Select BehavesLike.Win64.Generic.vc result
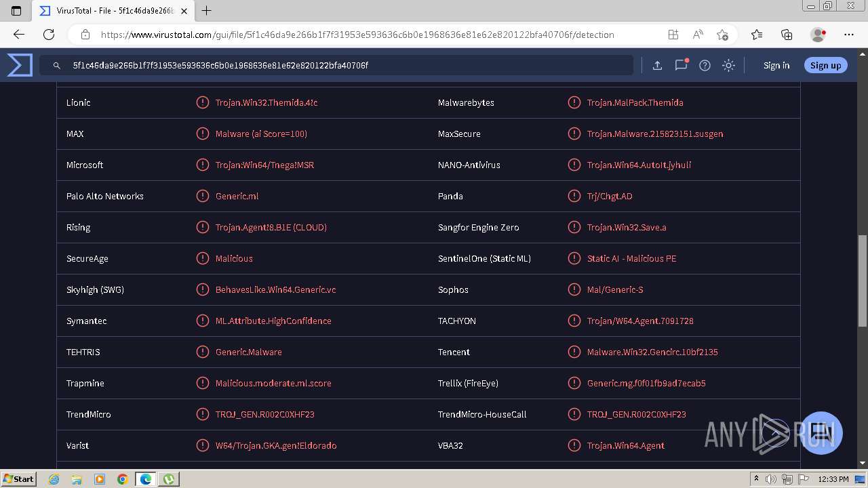Viewport: 868px width, 488px height. [x=275, y=289]
